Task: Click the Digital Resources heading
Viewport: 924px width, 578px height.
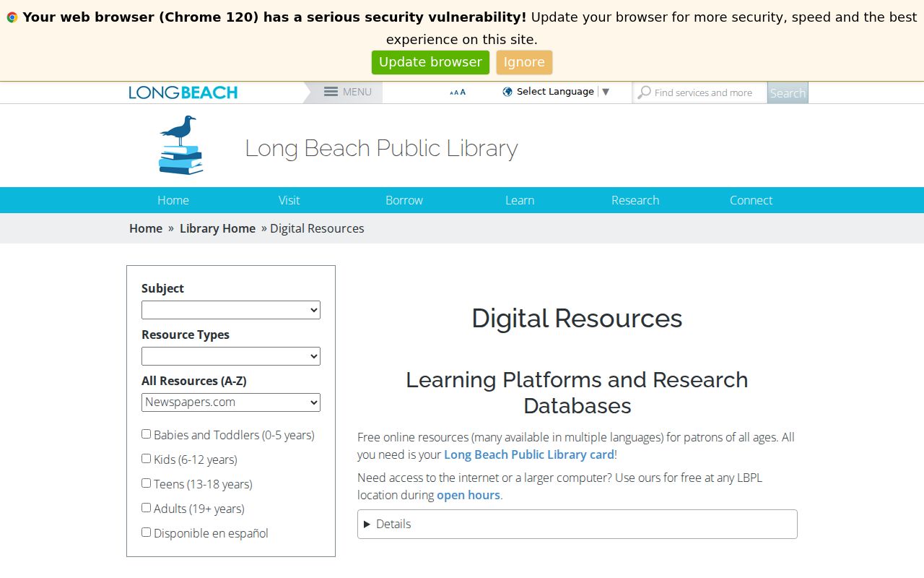Action: pyautogui.click(x=577, y=318)
